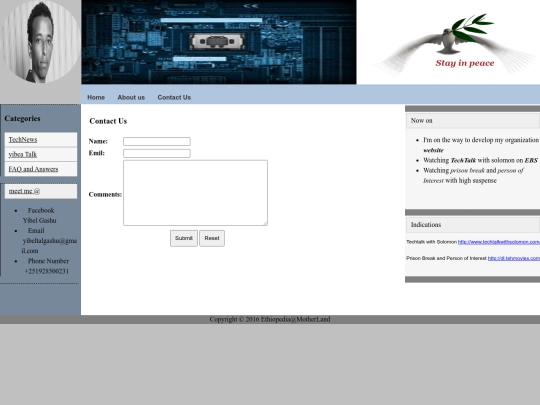
Task: Click the Emil field label
Action: (x=96, y=153)
